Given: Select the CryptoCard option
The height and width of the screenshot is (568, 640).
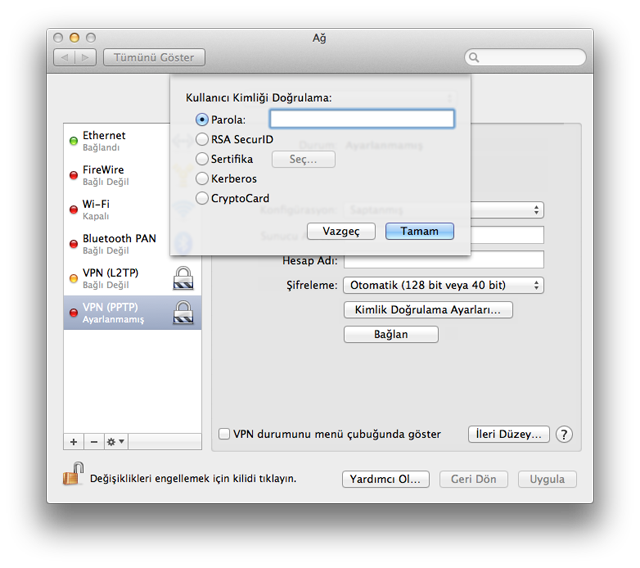Looking at the screenshot, I should coord(202,198).
